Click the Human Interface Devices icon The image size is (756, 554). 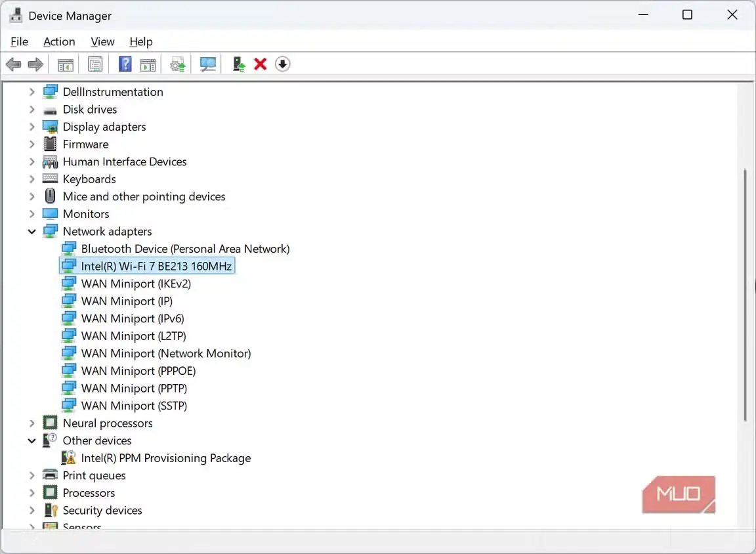[50, 161]
